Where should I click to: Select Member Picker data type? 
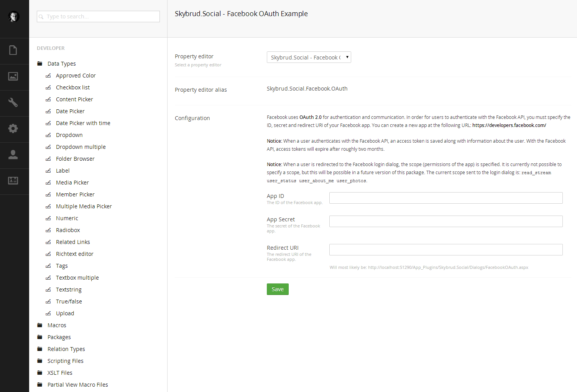tap(75, 194)
